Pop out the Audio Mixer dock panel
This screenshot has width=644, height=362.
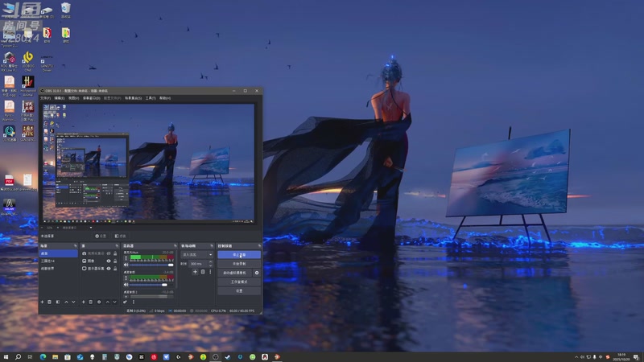point(175,246)
